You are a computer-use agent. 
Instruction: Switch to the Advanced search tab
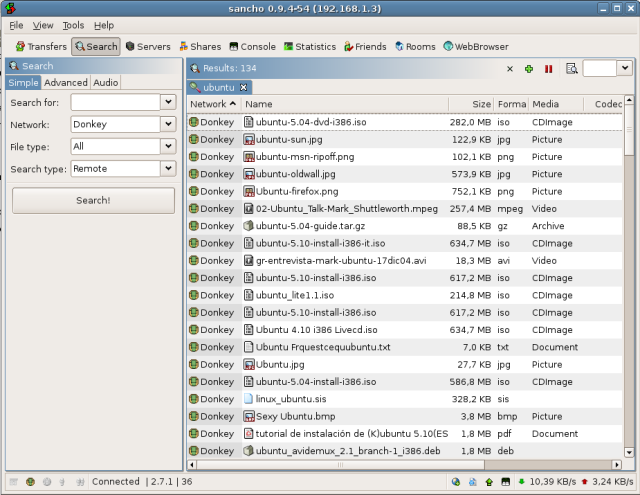66,83
